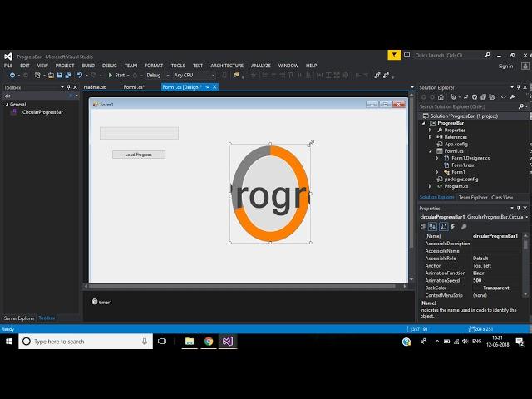This screenshot has height=399, width=532.
Task: Click the Search Solution Explorer field
Action: [x=467, y=106]
